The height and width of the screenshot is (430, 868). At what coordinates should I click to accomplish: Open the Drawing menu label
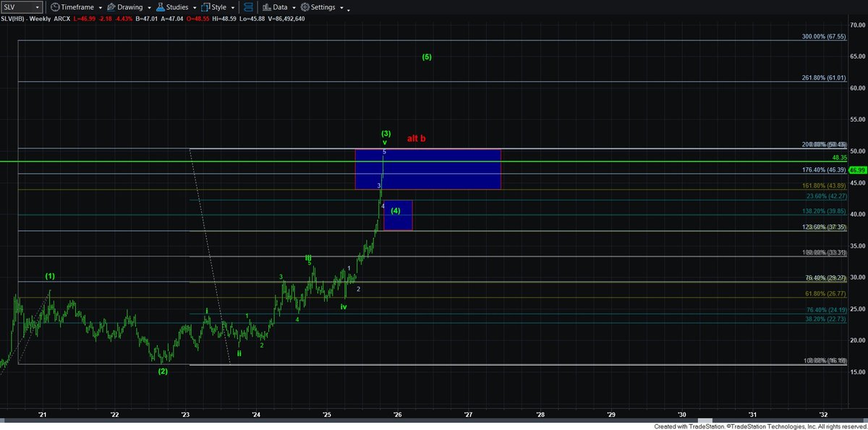pos(131,7)
